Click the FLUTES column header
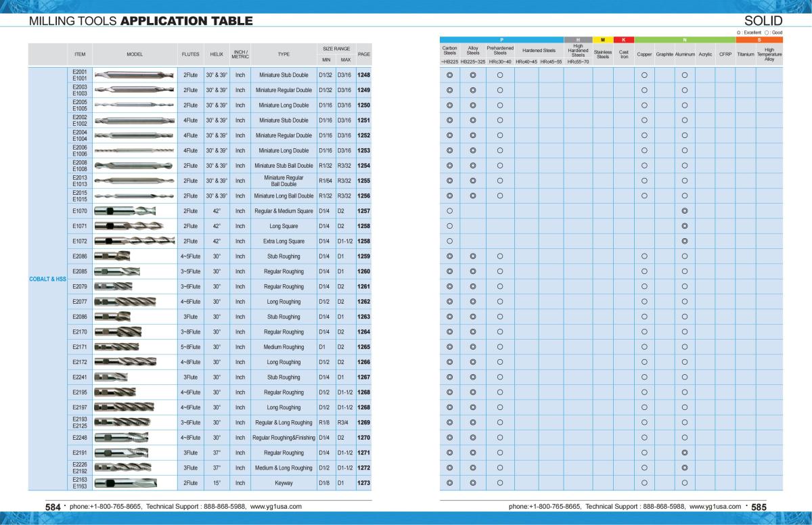812x525 pixels. click(190, 53)
